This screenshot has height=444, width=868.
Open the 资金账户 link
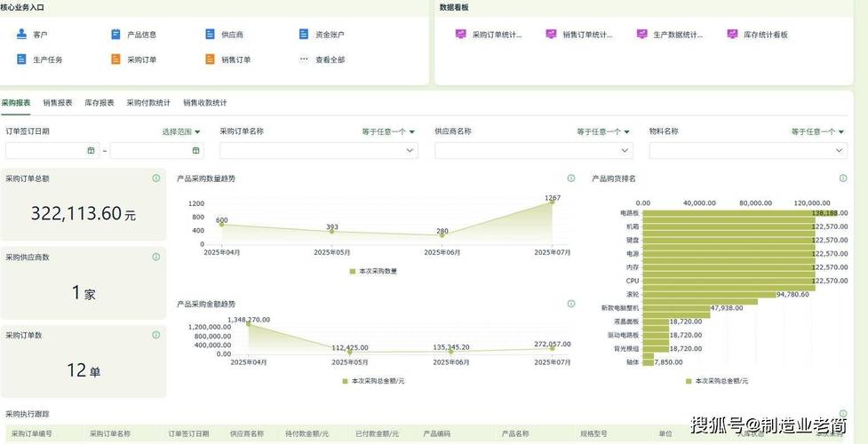coord(330,35)
